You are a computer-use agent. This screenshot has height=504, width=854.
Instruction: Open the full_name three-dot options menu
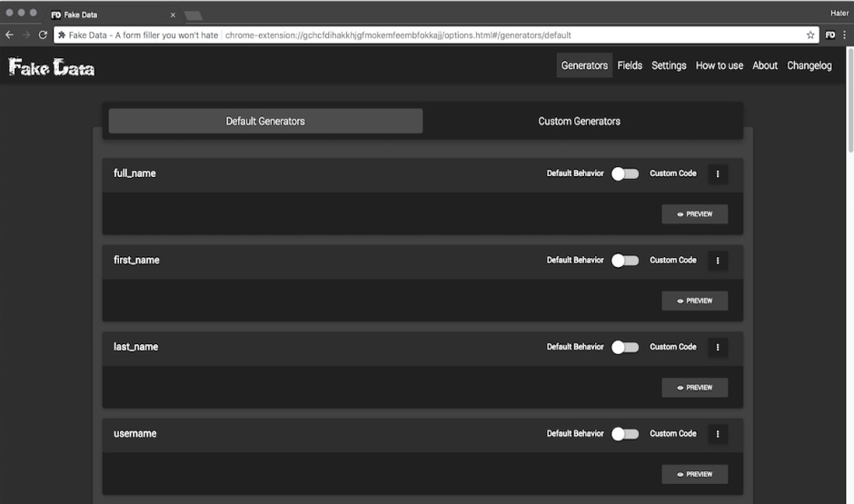(718, 174)
